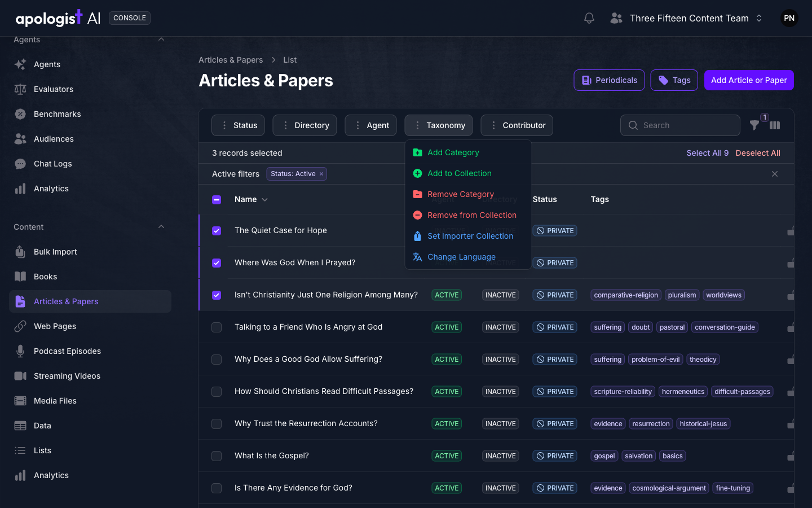
Task: Click the cosmological-argument tag
Action: (669, 488)
